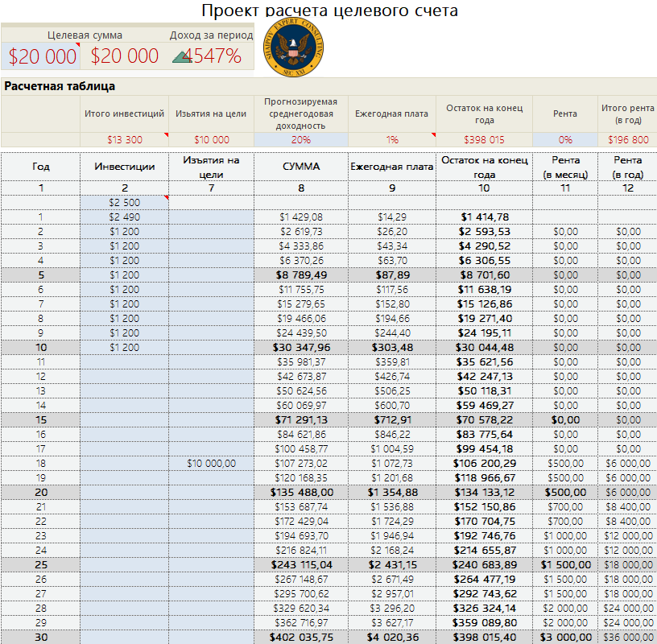The height and width of the screenshot is (644, 657).
Task: Select the year 21 monthly rent $700,00
Action: click(565, 507)
